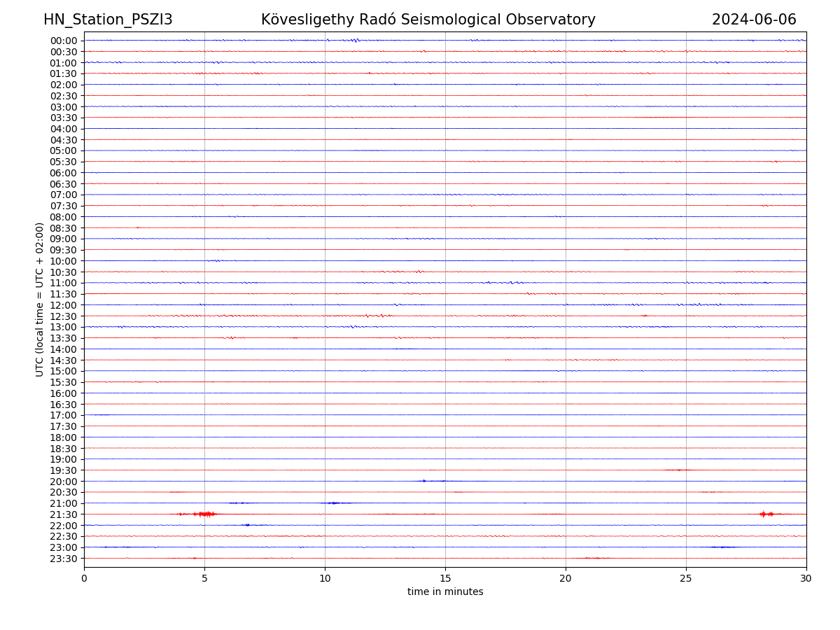Select the red 21:30 burst near minute 28
Screen dimensions: 840x630
tap(765, 514)
